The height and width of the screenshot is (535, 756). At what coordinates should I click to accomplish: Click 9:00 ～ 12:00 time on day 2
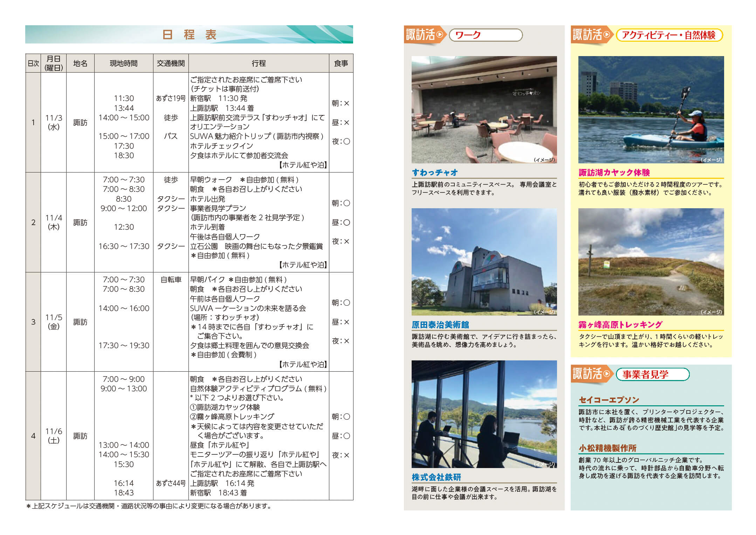point(124,208)
